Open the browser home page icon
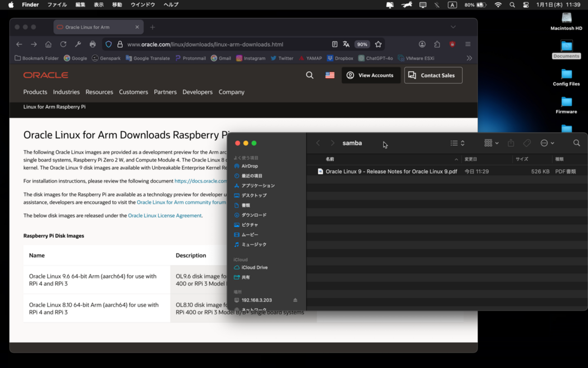This screenshot has width=588, height=368. pos(48,44)
